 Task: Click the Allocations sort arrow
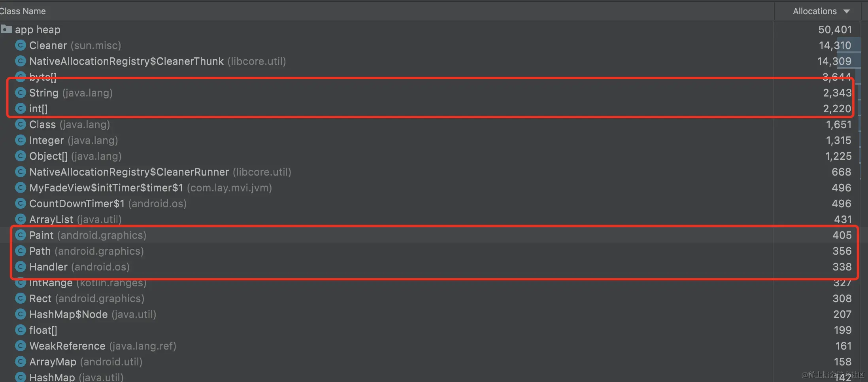846,11
